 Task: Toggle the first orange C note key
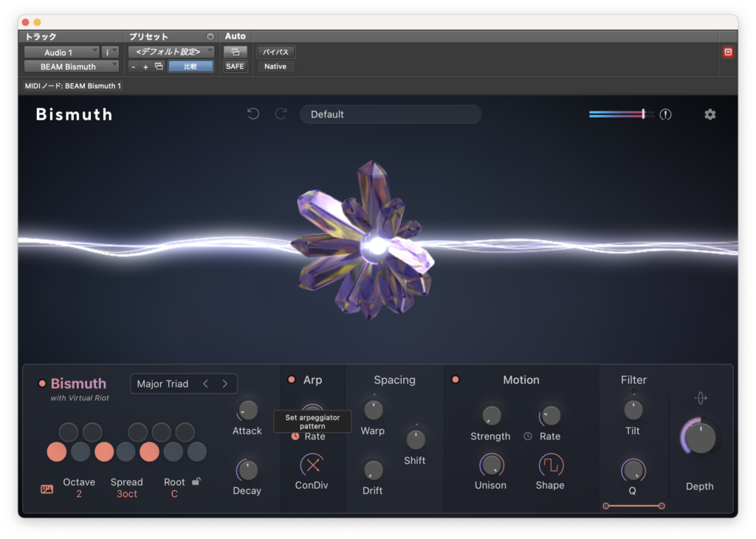56,452
